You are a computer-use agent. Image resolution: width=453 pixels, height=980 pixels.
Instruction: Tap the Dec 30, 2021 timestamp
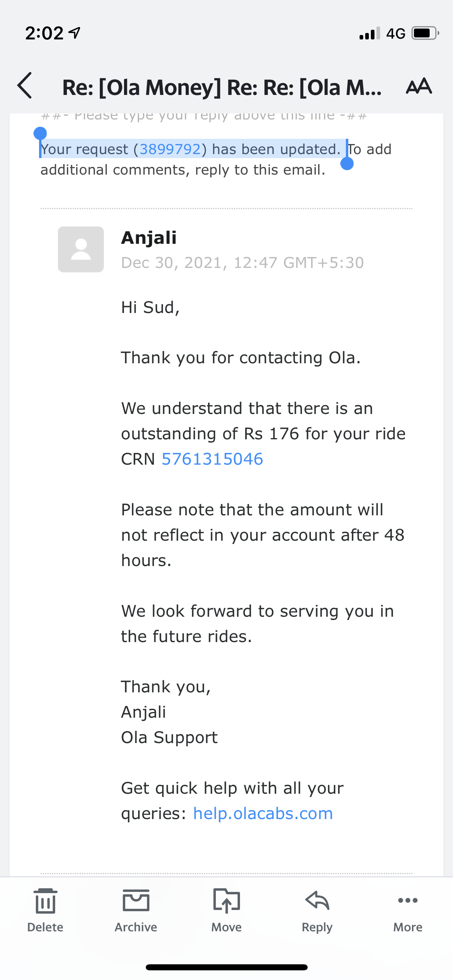[x=242, y=263]
